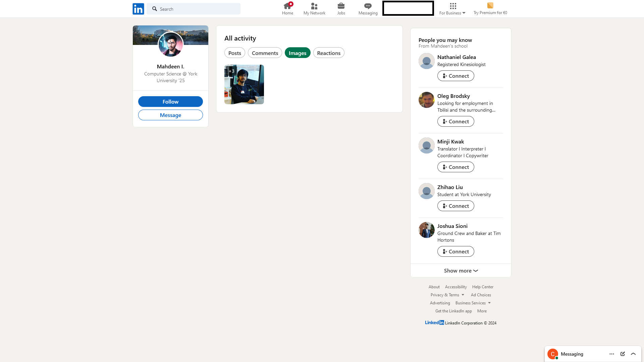Click Try Premium gold icon
Viewport: 644px width, 362px height.
(x=490, y=5)
